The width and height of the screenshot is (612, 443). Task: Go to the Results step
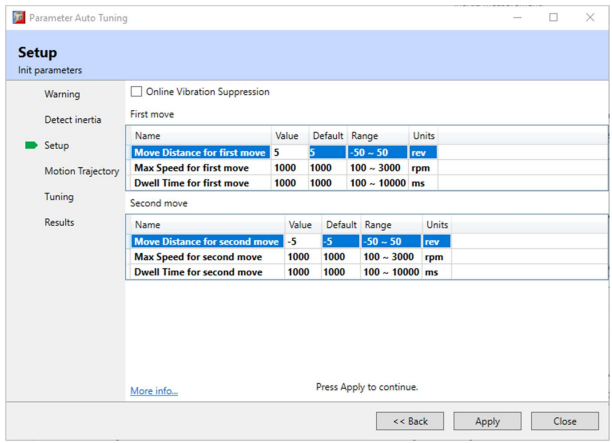(59, 222)
